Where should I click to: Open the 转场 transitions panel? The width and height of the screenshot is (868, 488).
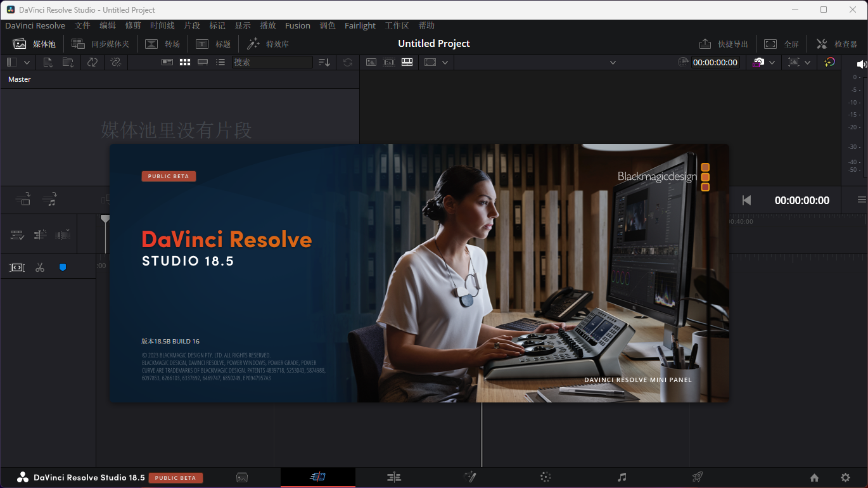[163, 44]
